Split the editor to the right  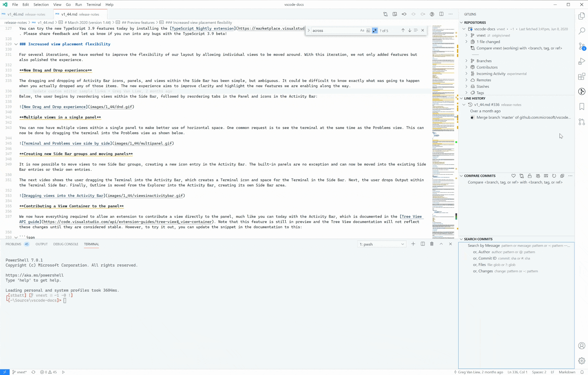click(441, 14)
